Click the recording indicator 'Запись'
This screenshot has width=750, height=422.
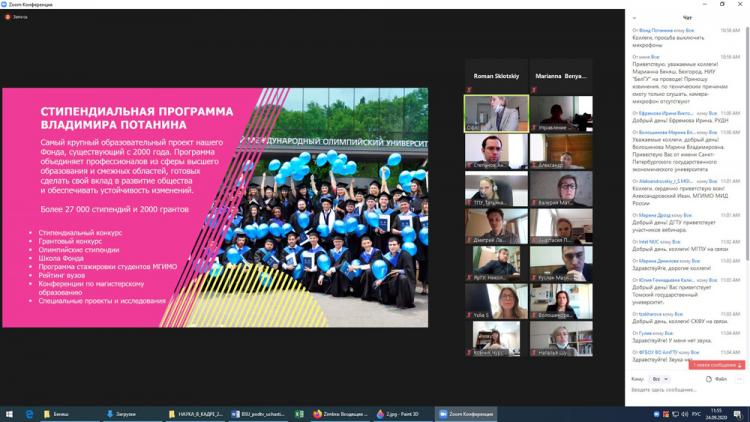[x=16, y=17]
